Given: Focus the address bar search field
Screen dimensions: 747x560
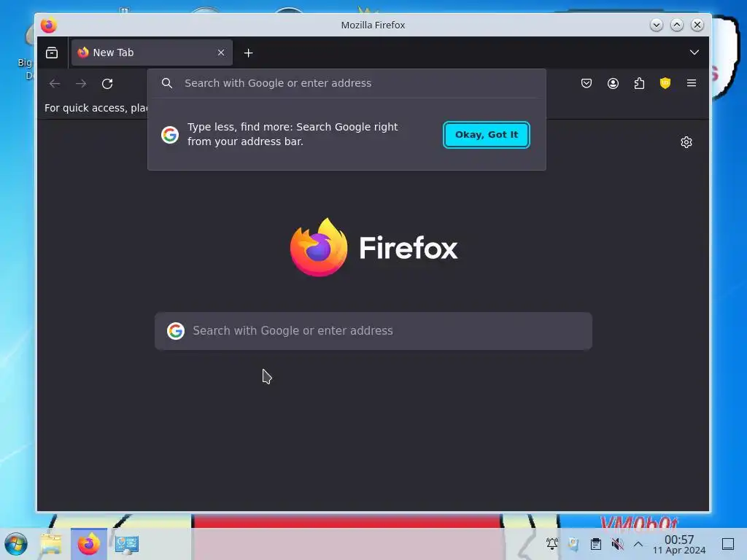Looking at the screenshot, I should (347, 83).
